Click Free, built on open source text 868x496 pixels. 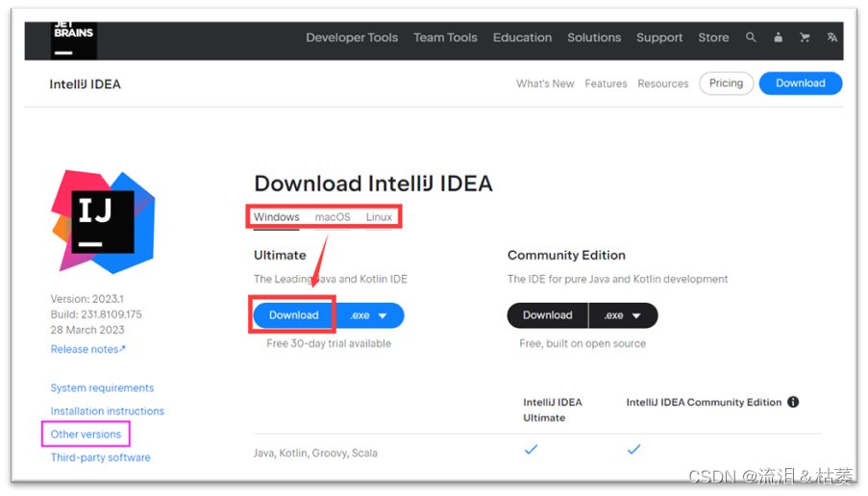pos(583,344)
